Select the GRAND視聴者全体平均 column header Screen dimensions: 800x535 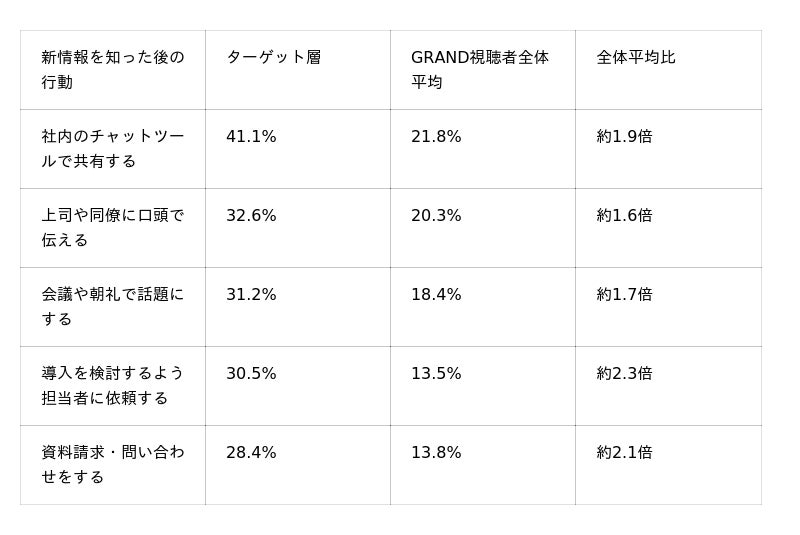tap(483, 70)
